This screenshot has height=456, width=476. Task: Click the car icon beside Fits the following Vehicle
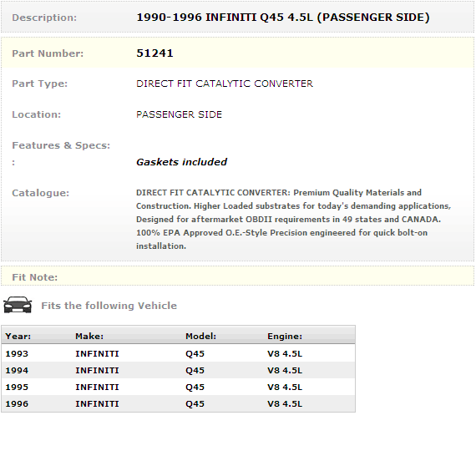pyautogui.click(x=18, y=305)
